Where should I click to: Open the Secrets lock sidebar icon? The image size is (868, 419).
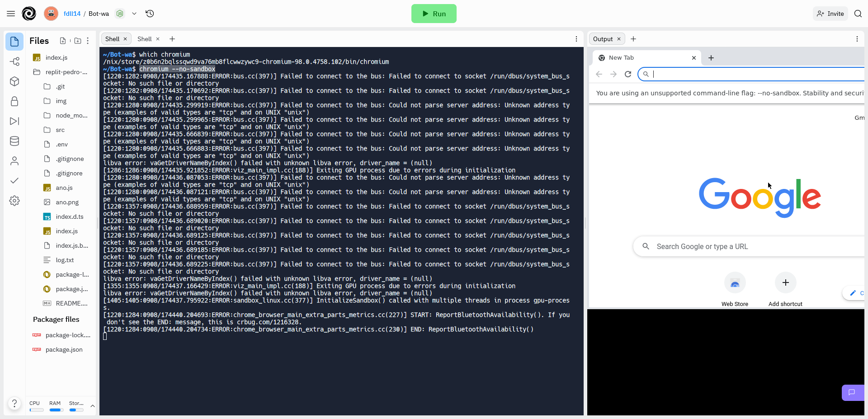click(14, 101)
